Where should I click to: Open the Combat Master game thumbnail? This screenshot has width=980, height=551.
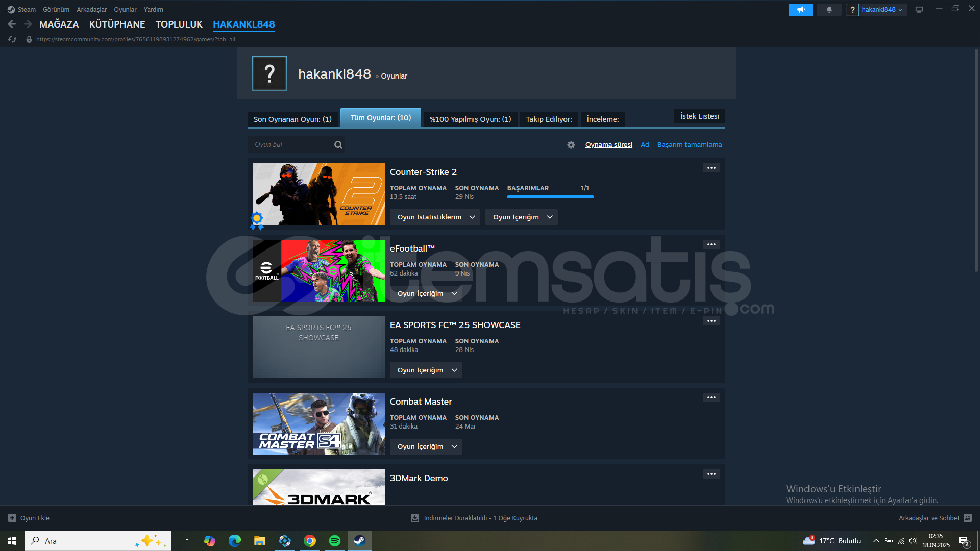[x=318, y=424]
